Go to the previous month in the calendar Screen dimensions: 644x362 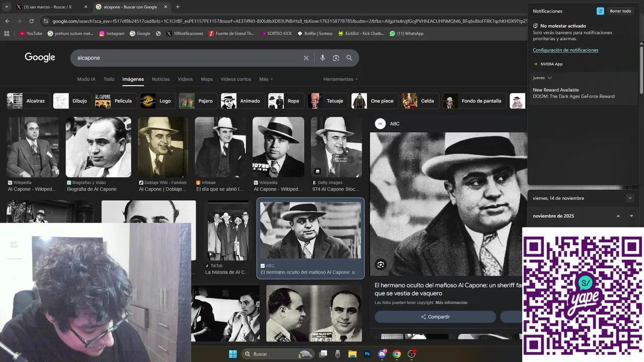[x=618, y=216]
